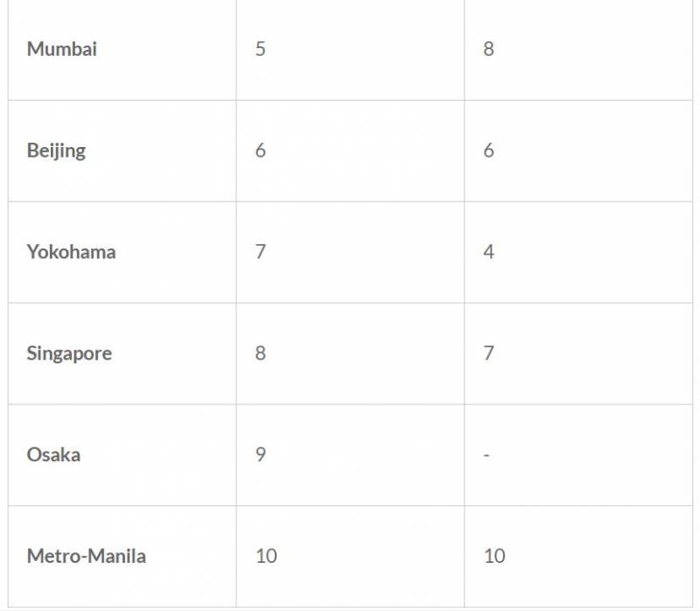Select the Metro-Manila city name cell
The image size is (700, 611).
pos(86,557)
